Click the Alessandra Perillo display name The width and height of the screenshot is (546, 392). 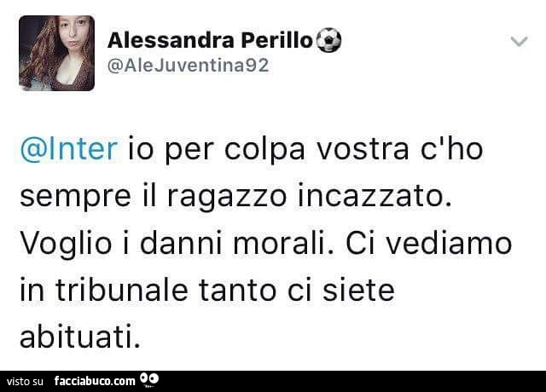(211, 40)
